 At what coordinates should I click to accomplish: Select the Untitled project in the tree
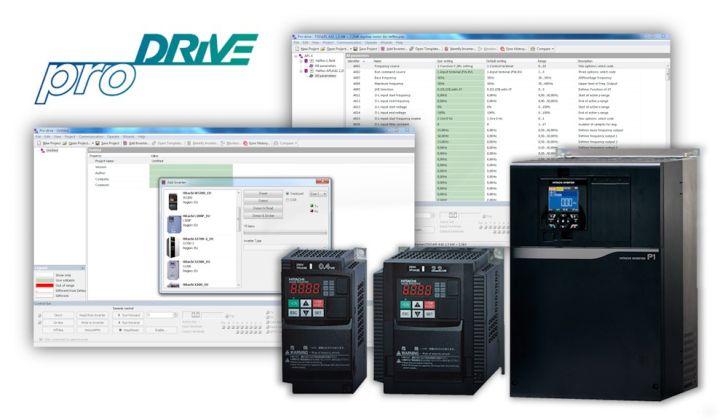coord(51,152)
